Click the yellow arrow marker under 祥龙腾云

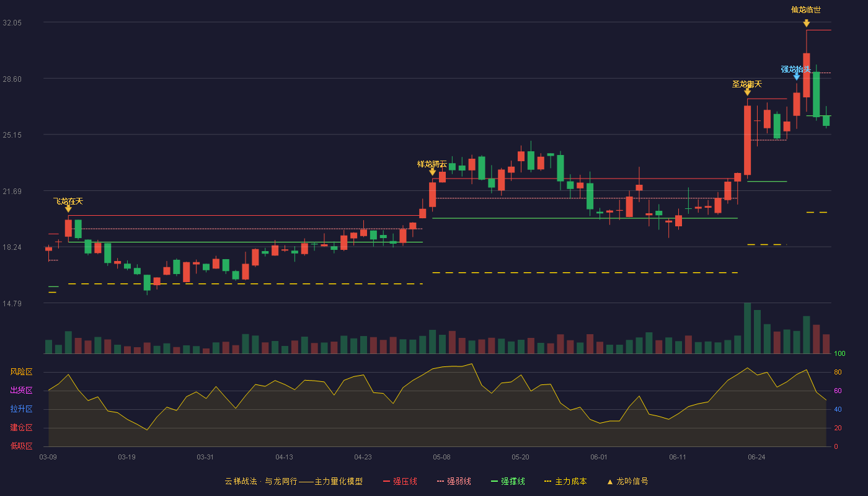point(433,172)
